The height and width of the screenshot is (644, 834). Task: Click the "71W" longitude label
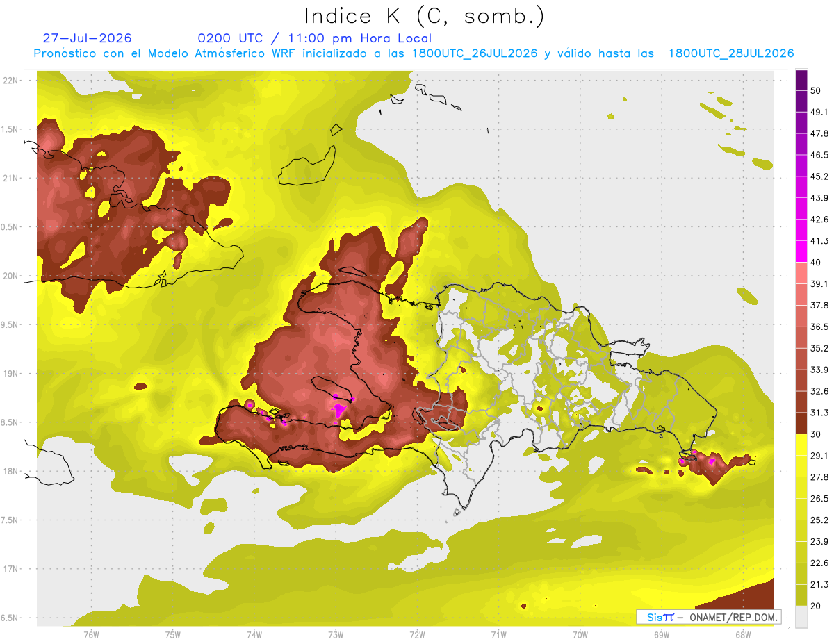click(x=498, y=634)
